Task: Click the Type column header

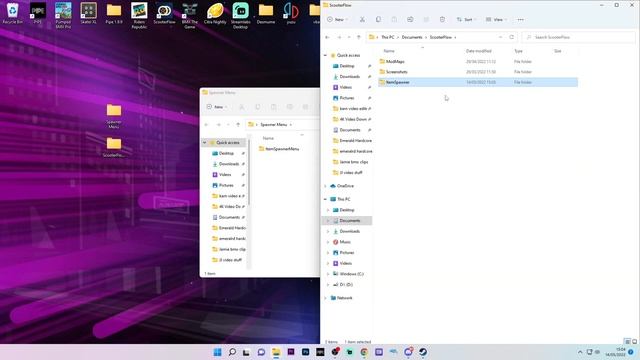Action: tap(518, 51)
